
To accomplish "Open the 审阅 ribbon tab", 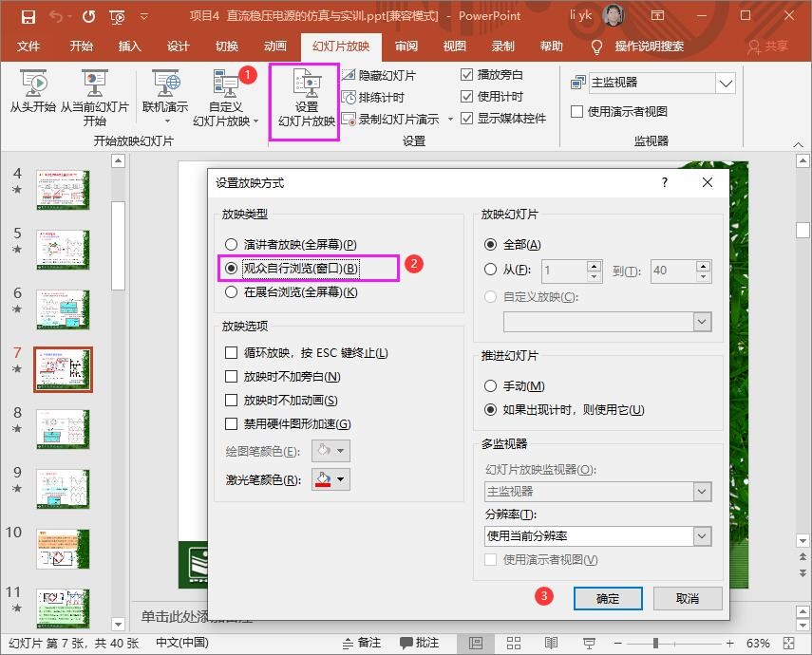I will tap(406, 47).
